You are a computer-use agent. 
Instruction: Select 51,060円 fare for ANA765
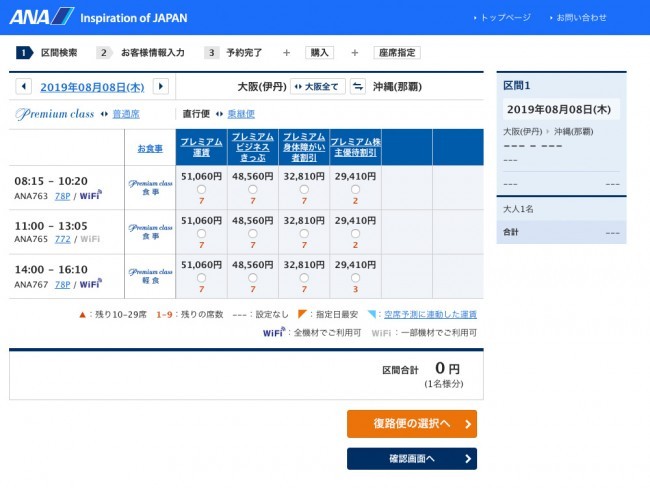coord(201,234)
